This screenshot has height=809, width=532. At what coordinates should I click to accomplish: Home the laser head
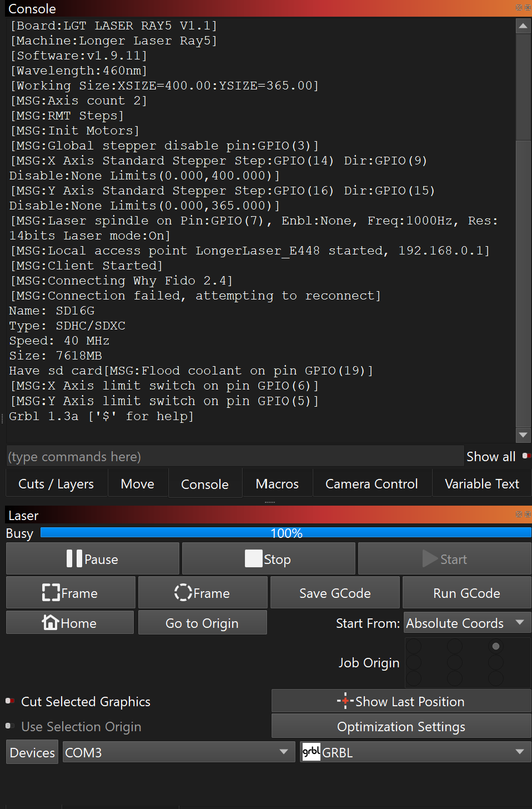[70, 623]
